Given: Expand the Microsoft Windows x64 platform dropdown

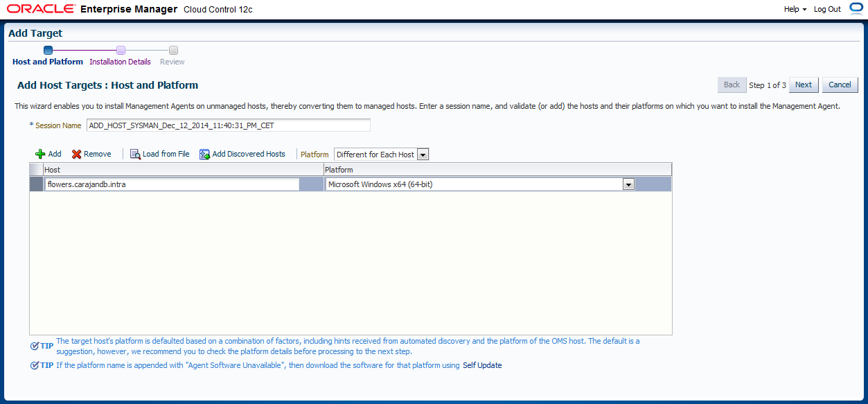Looking at the screenshot, I should click(628, 184).
